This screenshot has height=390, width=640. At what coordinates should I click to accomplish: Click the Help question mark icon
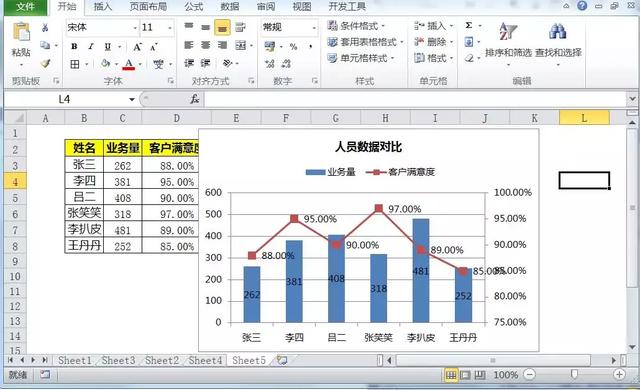(582, 6)
